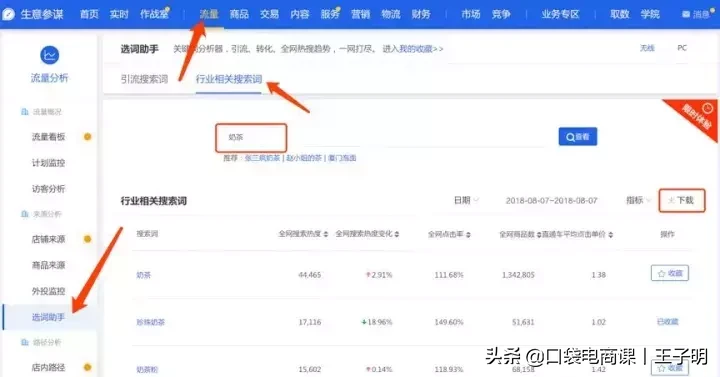Expand the 日期 dropdown
This screenshot has height=377, width=720.
pyautogui.click(x=466, y=200)
